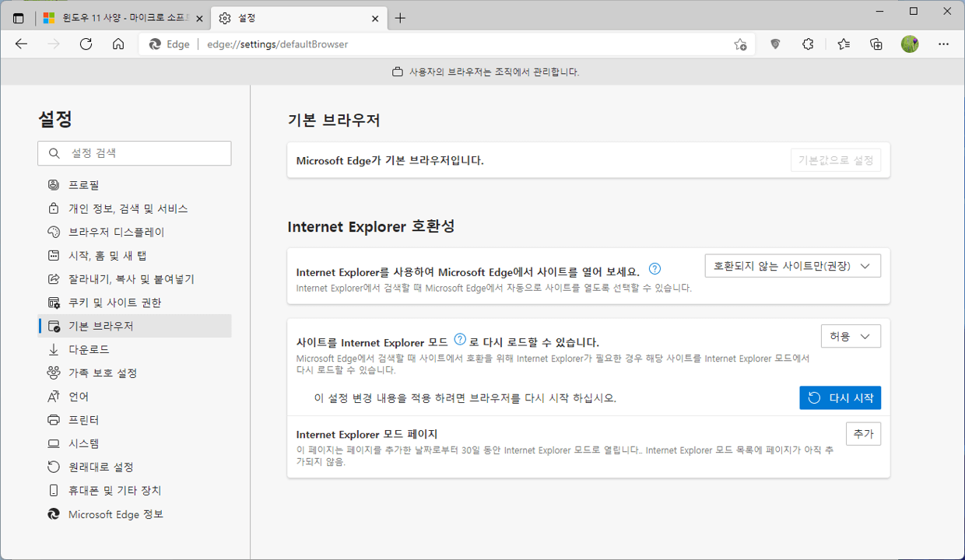Image resolution: width=965 pixels, height=560 pixels.
Task: Click the organization-managed browser notice text
Action: coord(494,72)
